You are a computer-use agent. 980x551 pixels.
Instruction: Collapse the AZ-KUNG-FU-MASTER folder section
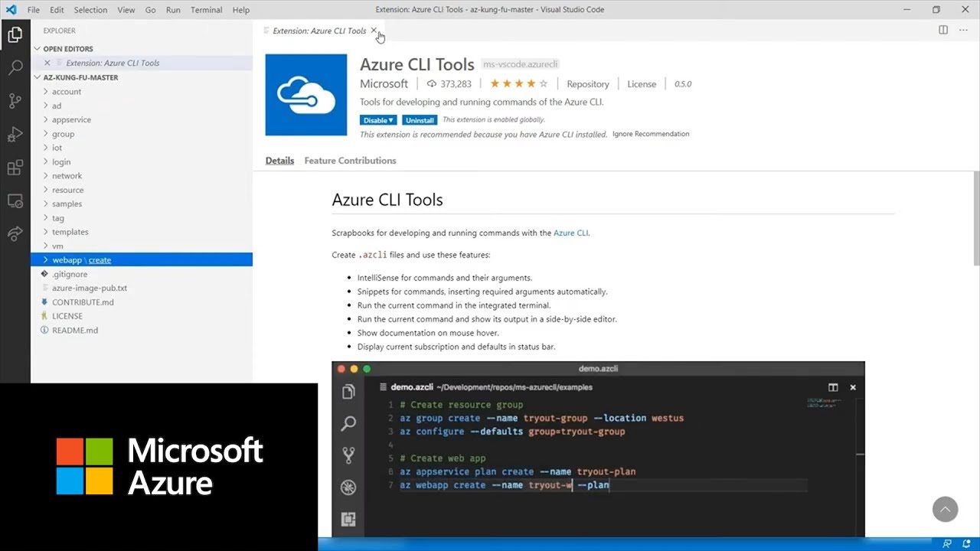(x=142, y=77)
